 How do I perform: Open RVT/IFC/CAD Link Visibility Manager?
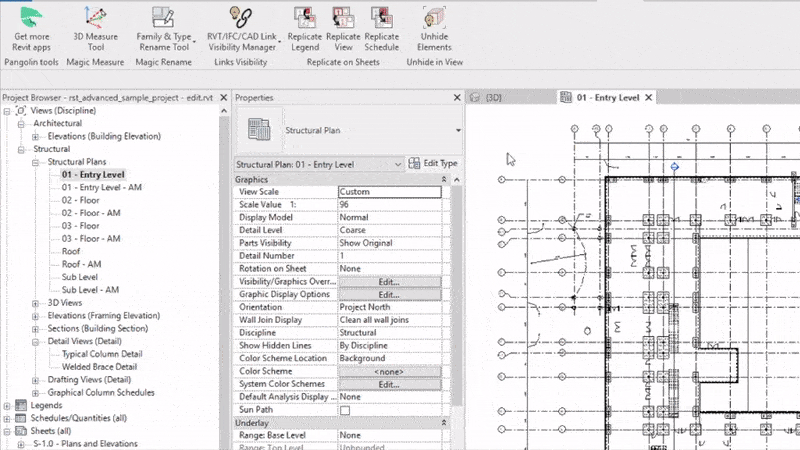tap(241, 29)
